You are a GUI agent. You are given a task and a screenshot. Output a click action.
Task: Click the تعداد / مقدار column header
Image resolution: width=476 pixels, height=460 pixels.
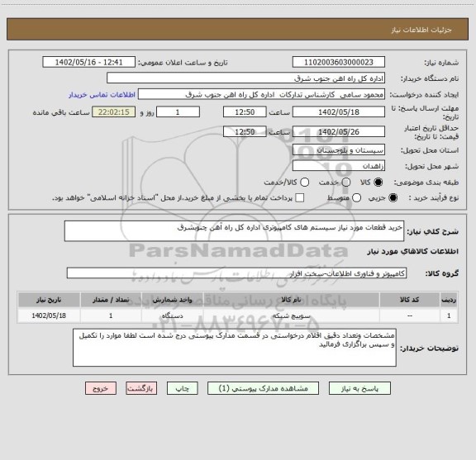click(x=111, y=300)
